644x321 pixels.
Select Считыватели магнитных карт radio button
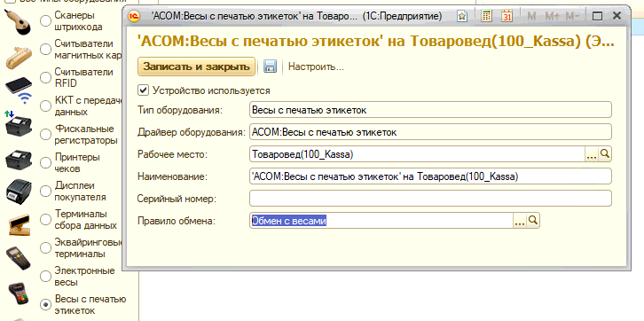click(45, 50)
